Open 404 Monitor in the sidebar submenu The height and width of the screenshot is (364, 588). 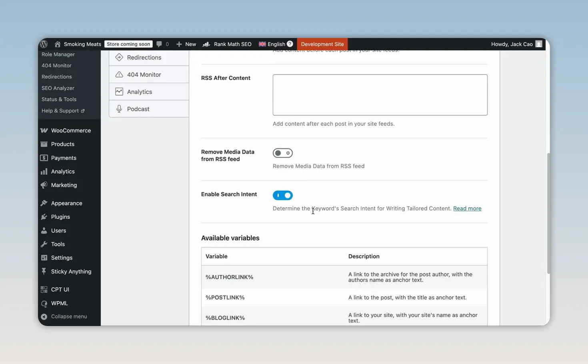pos(56,66)
